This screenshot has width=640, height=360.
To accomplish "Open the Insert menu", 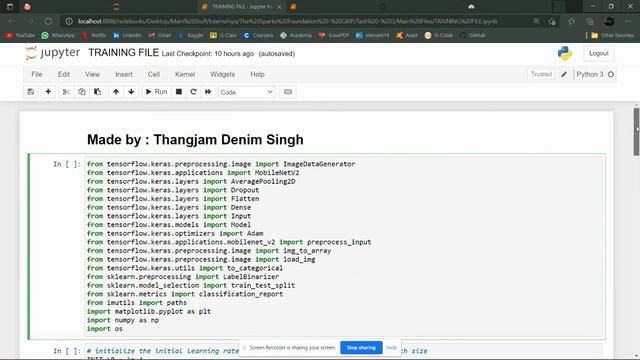I will (124, 74).
